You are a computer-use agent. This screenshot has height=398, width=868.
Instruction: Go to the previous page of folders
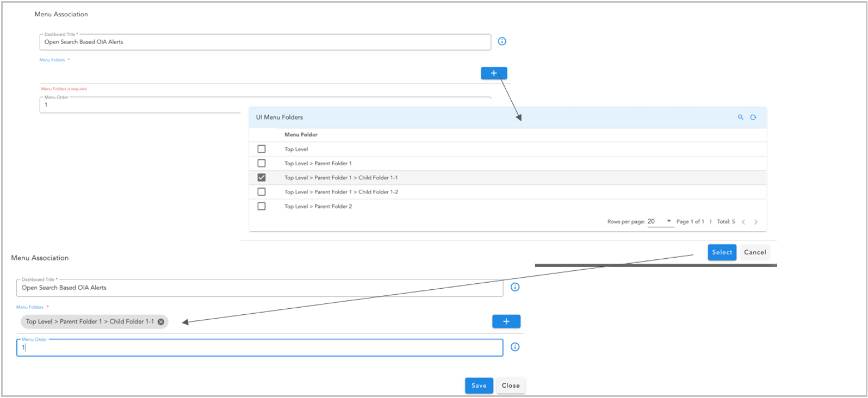click(x=743, y=222)
